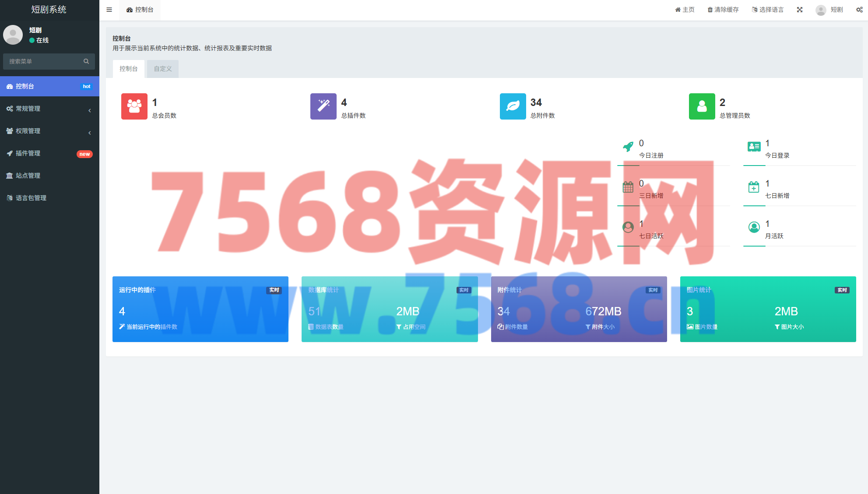Viewport: 868px width, 494px height.
Task: Open the 选择语言 language dropdown
Action: tap(768, 10)
